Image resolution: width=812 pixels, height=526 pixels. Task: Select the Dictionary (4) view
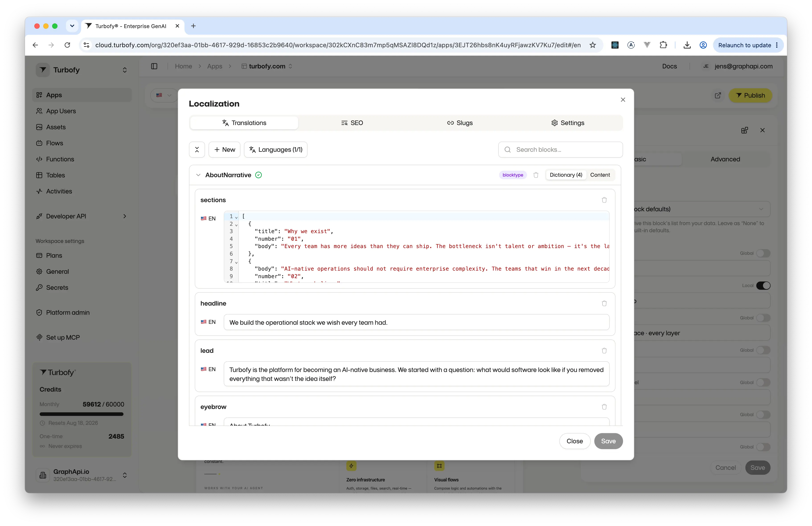point(566,175)
